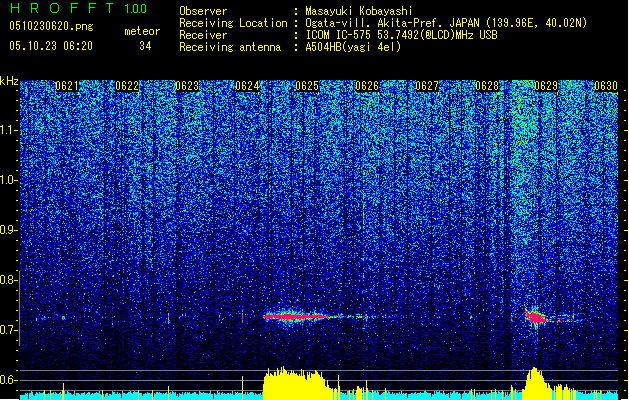Click the 1.0 kHz axis tick label
This screenshot has height=400, width=629.
(9, 180)
